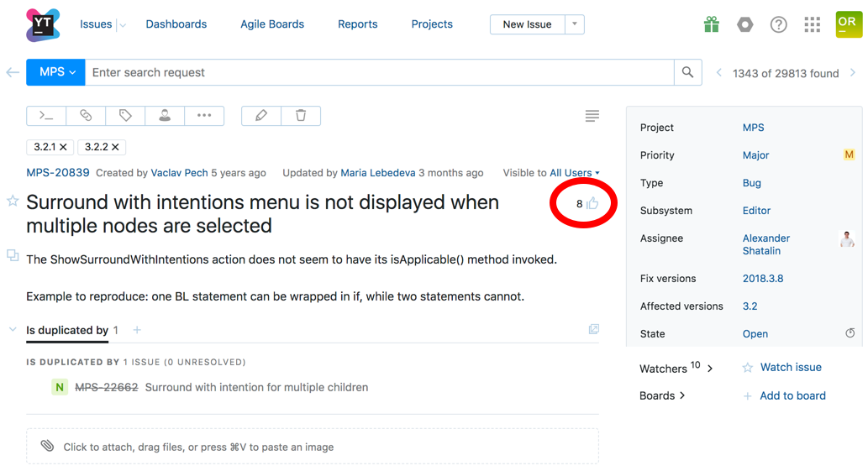The height and width of the screenshot is (471, 868).
Task: Remove the 3.2.1 tag
Action: pos(63,147)
